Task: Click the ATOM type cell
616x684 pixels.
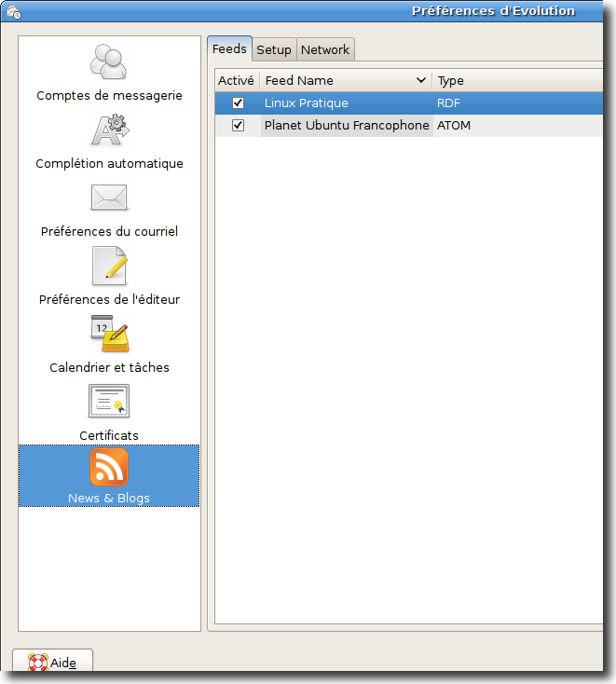Action: [454, 125]
